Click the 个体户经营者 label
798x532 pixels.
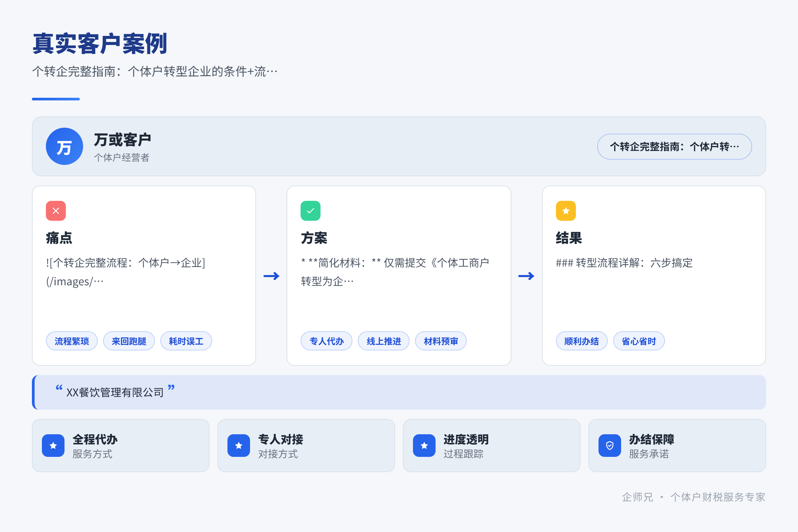(x=121, y=157)
